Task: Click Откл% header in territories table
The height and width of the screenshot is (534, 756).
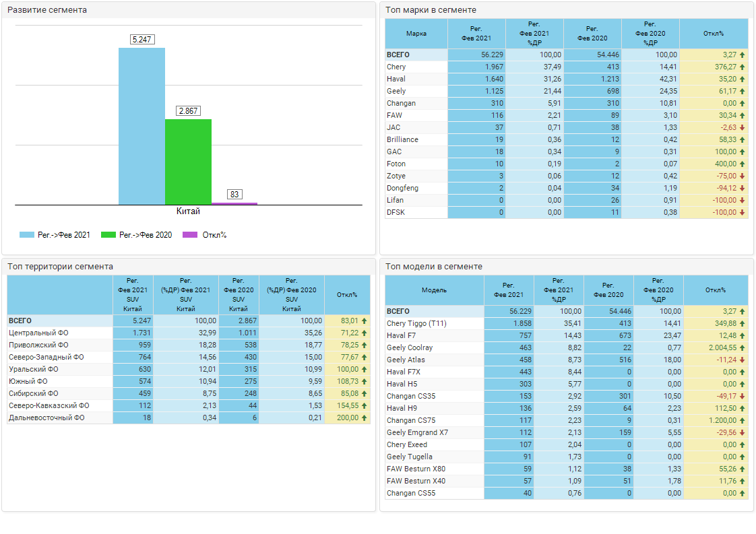Action: click(346, 295)
